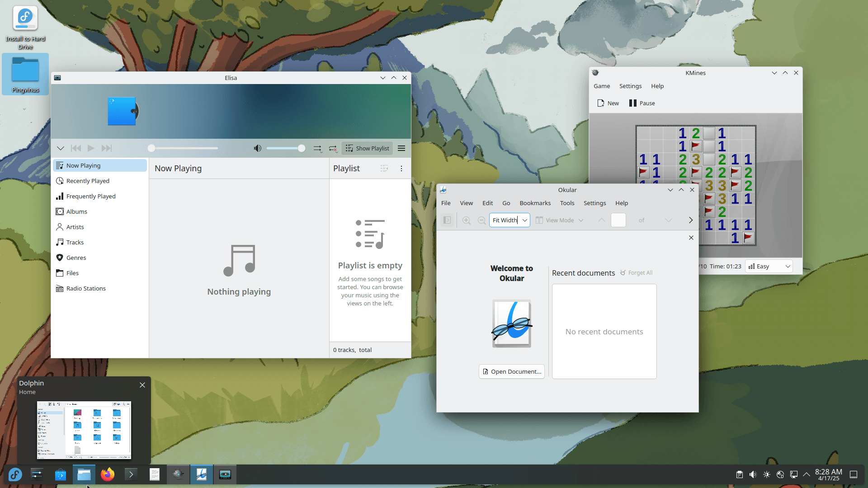Click Forget All recent documents link
The image size is (868, 488).
pos(636,273)
